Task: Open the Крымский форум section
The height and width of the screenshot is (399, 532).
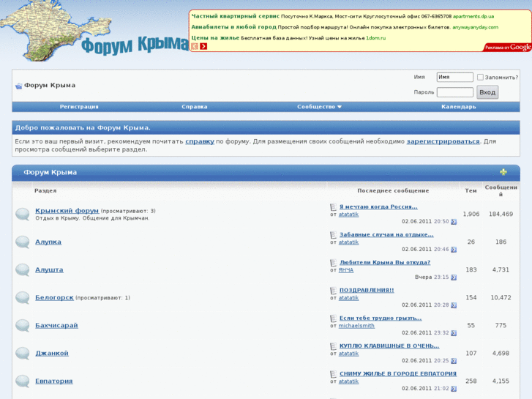Action: [x=67, y=211]
